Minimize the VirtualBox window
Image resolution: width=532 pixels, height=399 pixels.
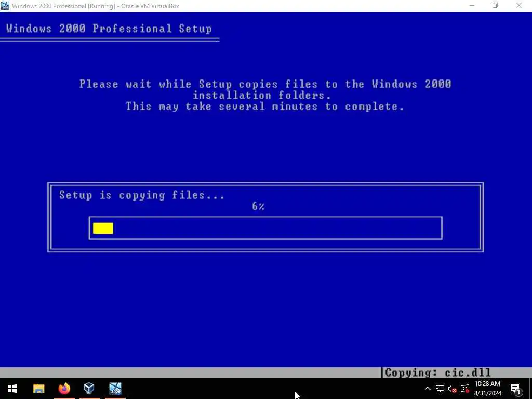[x=472, y=6]
